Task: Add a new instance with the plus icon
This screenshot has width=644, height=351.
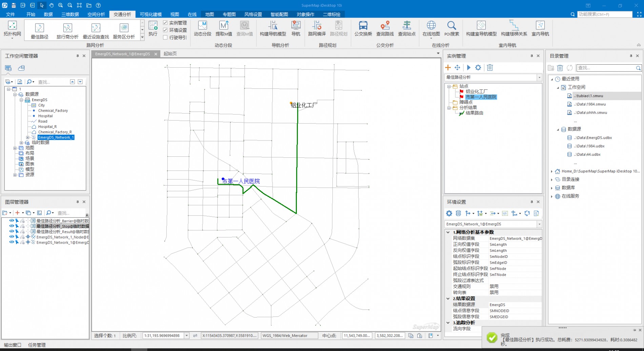Action: [x=448, y=68]
